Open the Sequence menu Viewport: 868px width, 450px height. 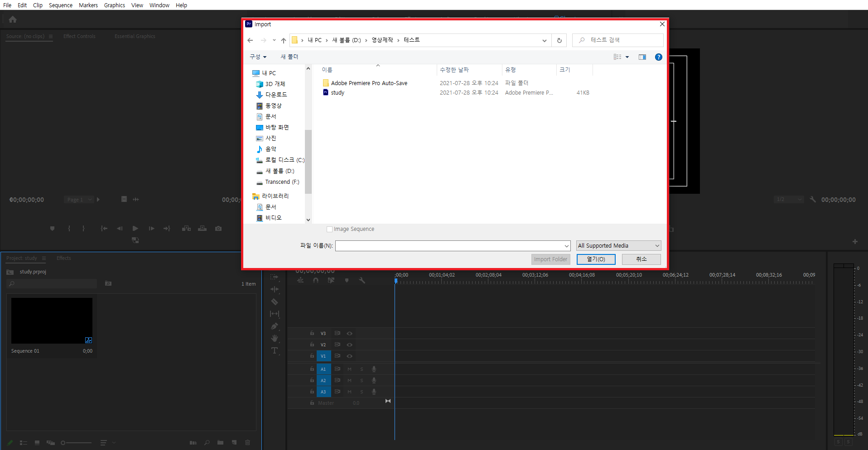coord(61,5)
